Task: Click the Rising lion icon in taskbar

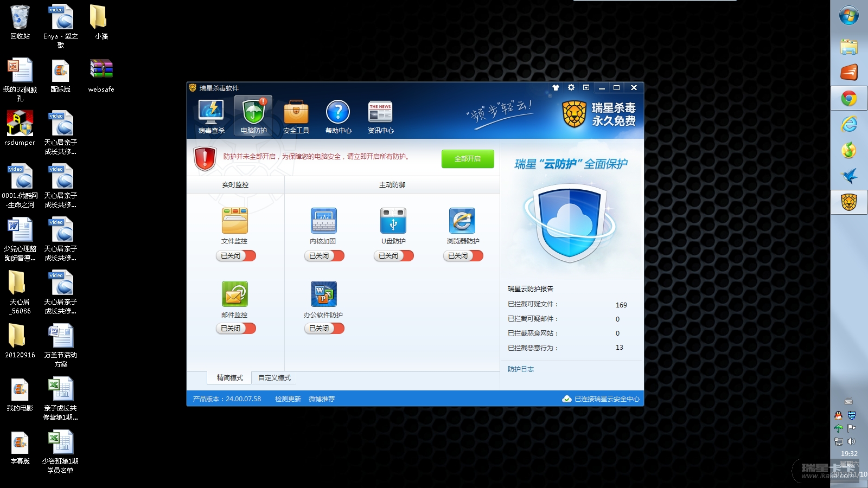Action: pyautogui.click(x=849, y=202)
